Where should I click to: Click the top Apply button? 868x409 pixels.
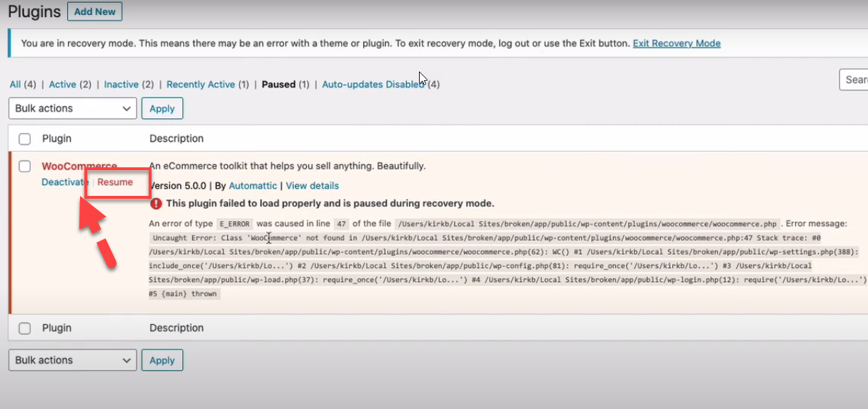(162, 109)
